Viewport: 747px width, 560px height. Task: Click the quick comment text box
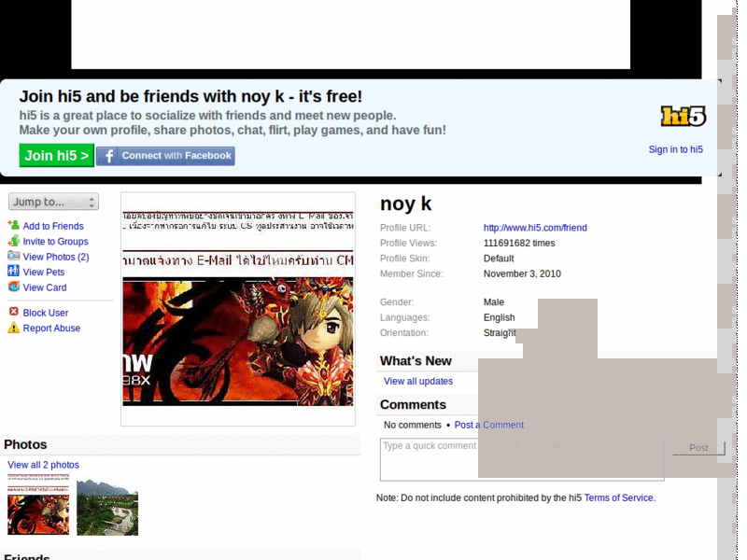click(522, 459)
